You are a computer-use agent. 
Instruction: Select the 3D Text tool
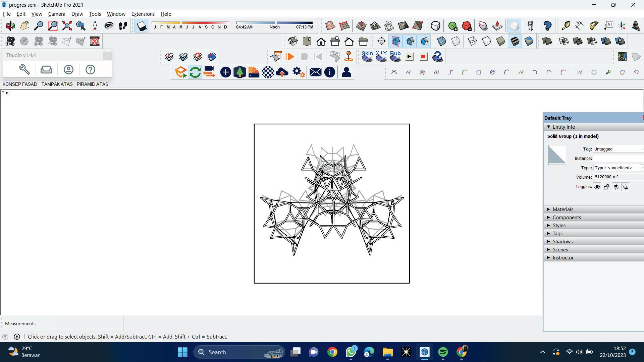pyautogui.click(x=636, y=26)
